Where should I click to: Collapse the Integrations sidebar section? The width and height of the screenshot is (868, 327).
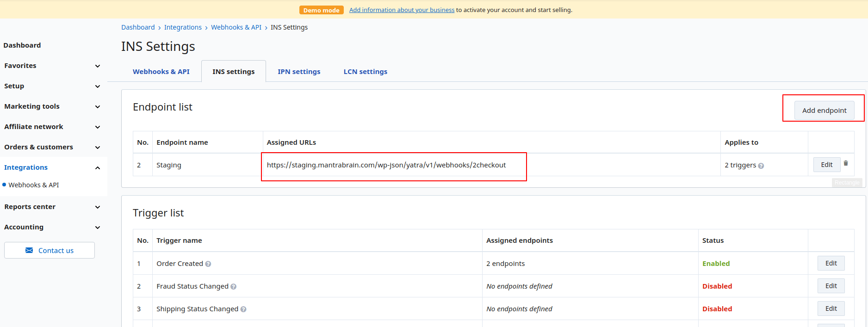tap(98, 168)
